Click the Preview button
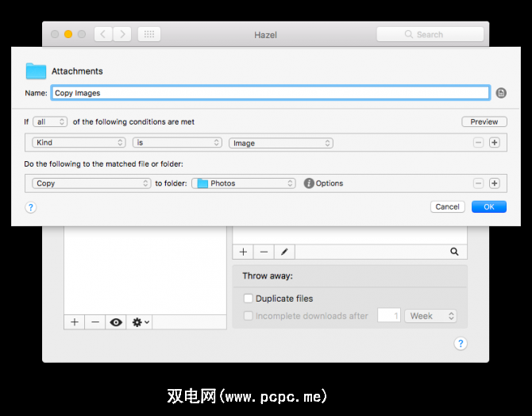The image size is (532, 416). (x=484, y=121)
